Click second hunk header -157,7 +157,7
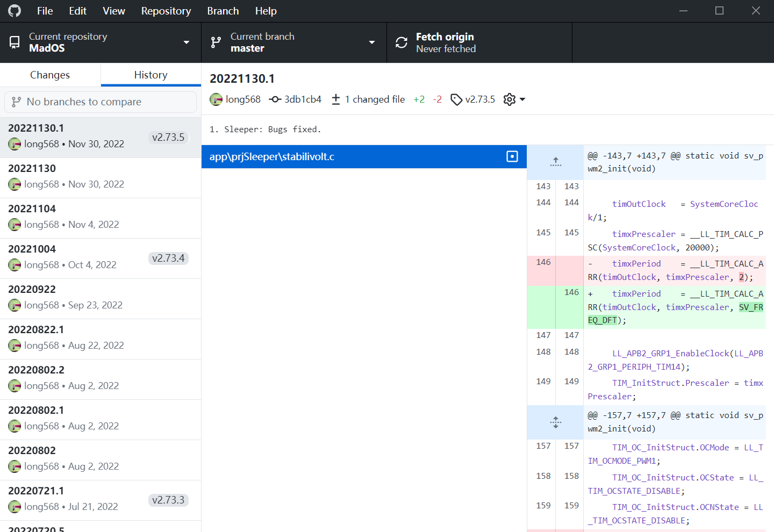This screenshot has width=774, height=532. pyautogui.click(x=675, y=422)
